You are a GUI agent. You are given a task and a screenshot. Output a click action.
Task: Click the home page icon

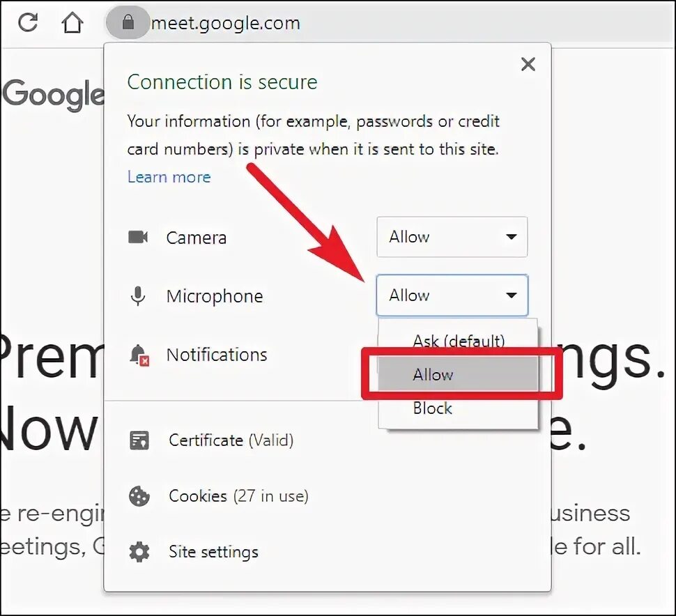(72, 22)
